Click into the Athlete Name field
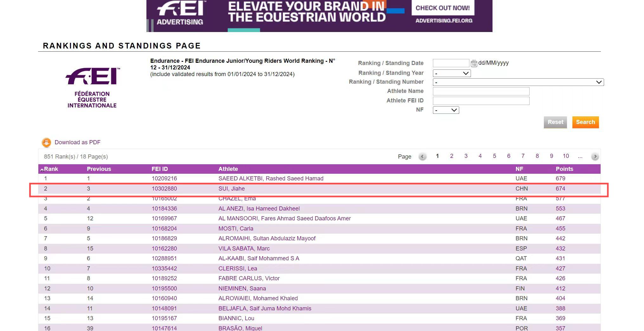This screenshot has width=644, height=331. 481,91
